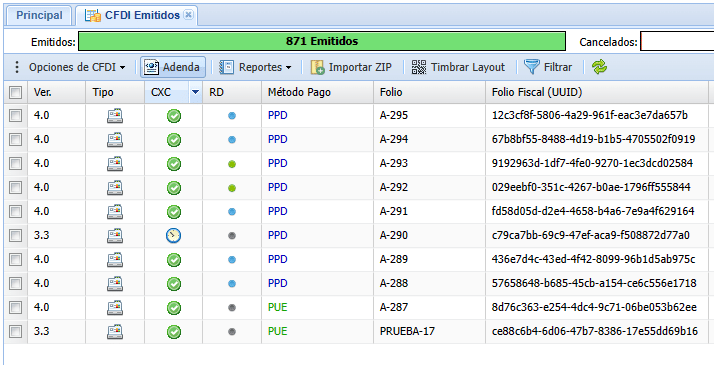Viewport: 714px width, 365px height.
Task: Click the three-dot Opciones de CFDI icon
Action: (17, 67)
